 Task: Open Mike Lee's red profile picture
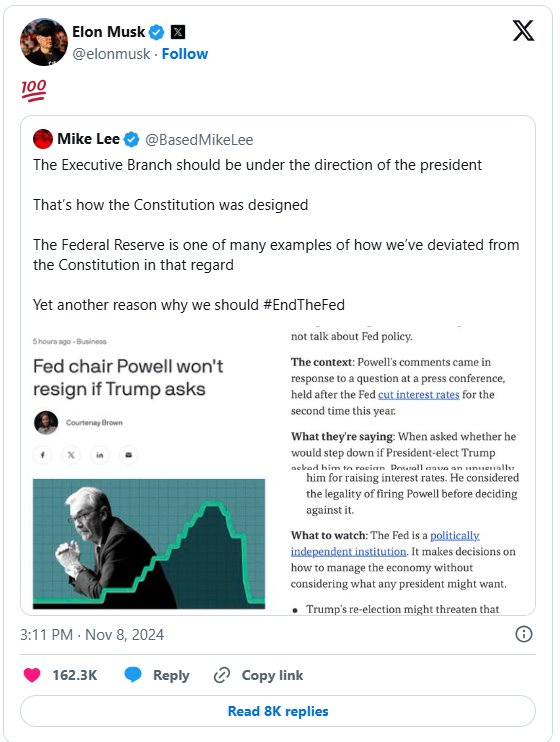(x=43, y=139)
